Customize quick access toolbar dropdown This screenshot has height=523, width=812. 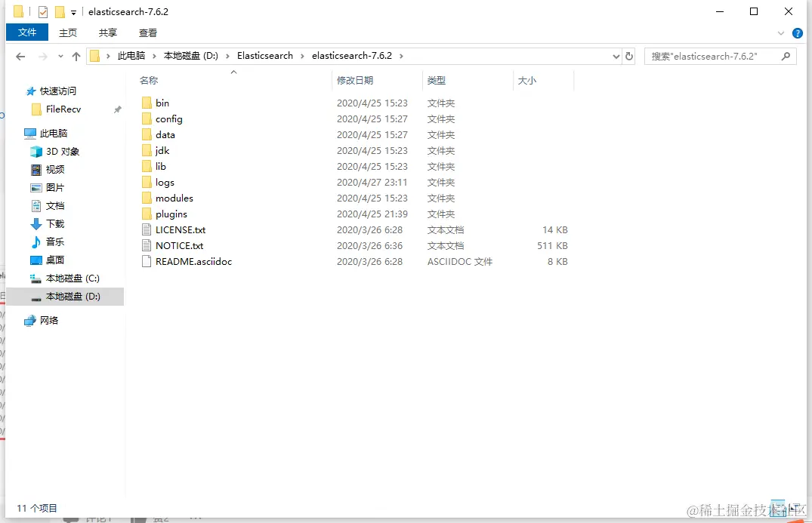pos(73,12)
